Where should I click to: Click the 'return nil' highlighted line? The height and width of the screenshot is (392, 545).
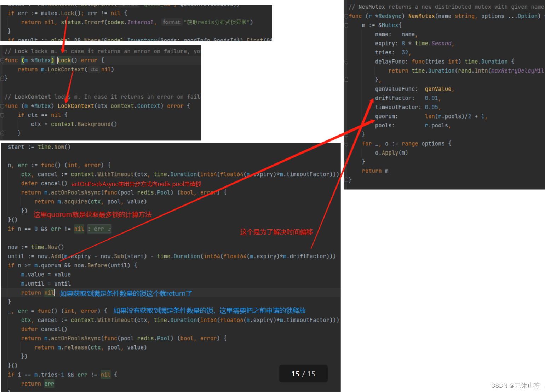coord(38,293)
